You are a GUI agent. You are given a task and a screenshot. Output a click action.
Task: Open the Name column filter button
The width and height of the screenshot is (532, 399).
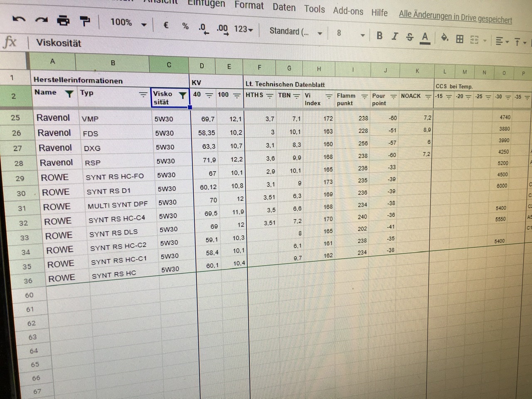click(69, 94)
